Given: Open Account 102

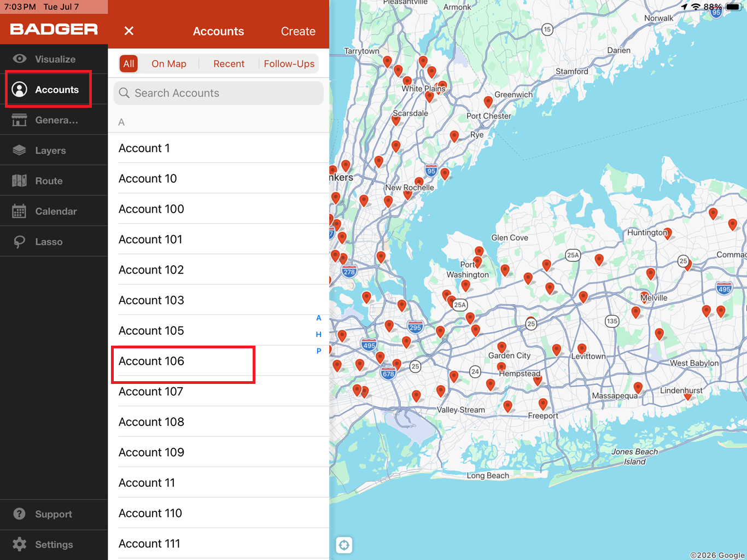Looking at the screenshot, I should [219, 270].
